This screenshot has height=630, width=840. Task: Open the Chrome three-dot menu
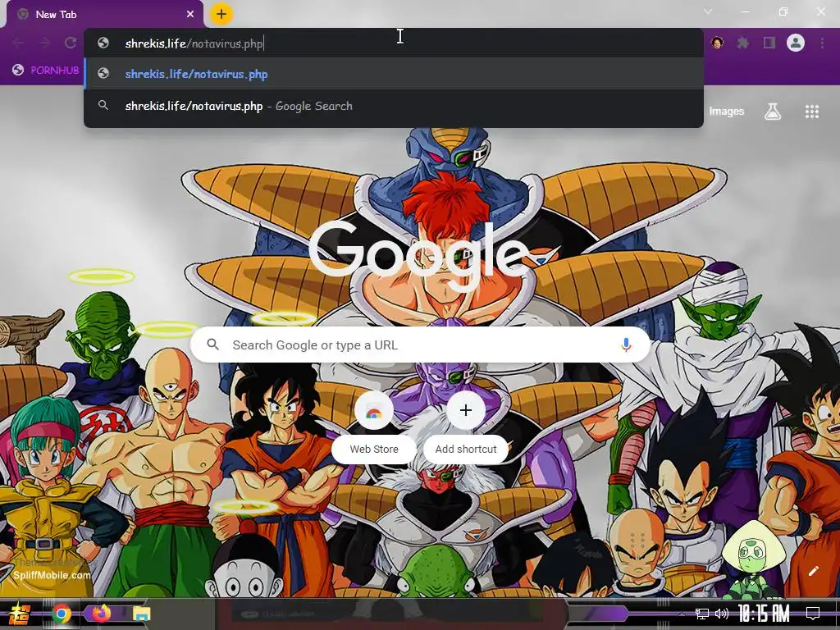click(x=822, y=43)
